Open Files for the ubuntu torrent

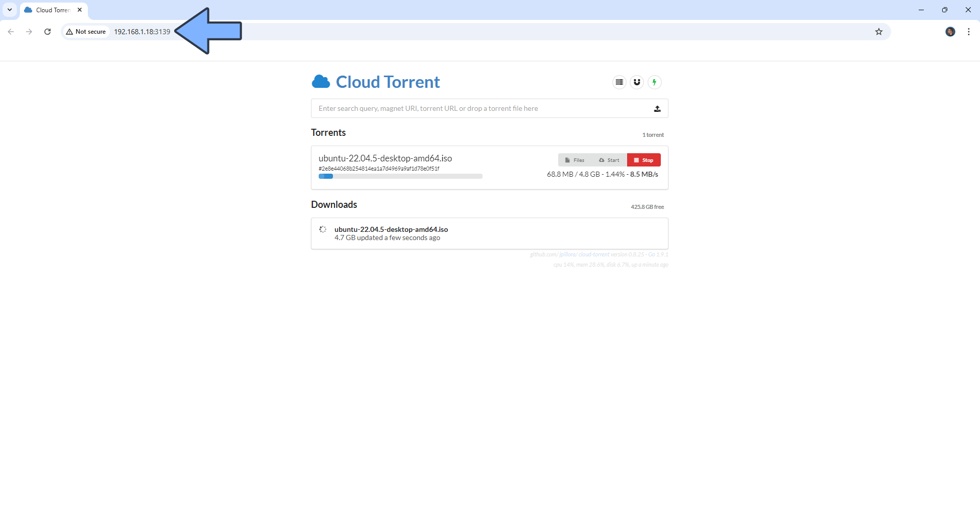click(575, 160)
